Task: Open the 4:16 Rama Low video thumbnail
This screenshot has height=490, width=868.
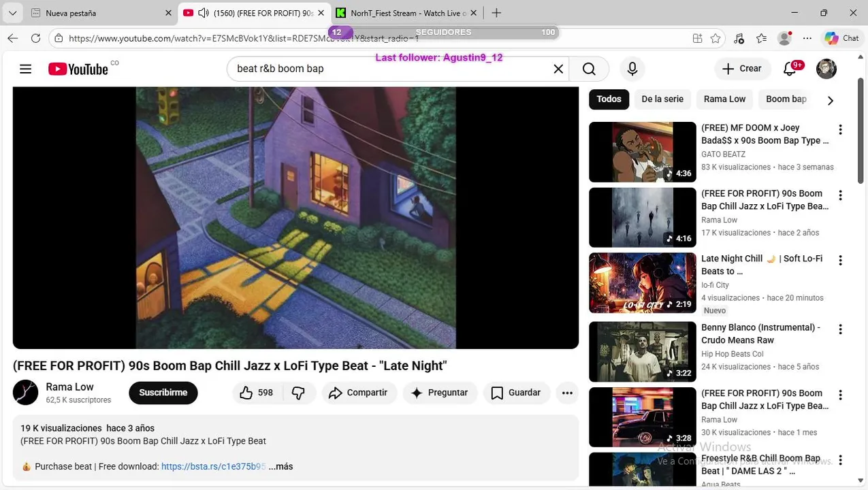Action: 643,218
